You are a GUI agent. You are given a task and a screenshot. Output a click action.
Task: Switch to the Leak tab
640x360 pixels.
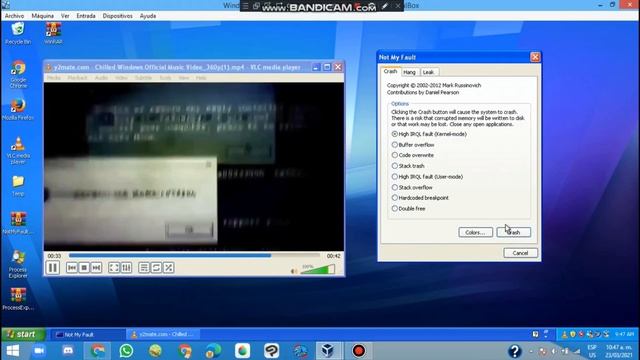(x=428, y=72)
